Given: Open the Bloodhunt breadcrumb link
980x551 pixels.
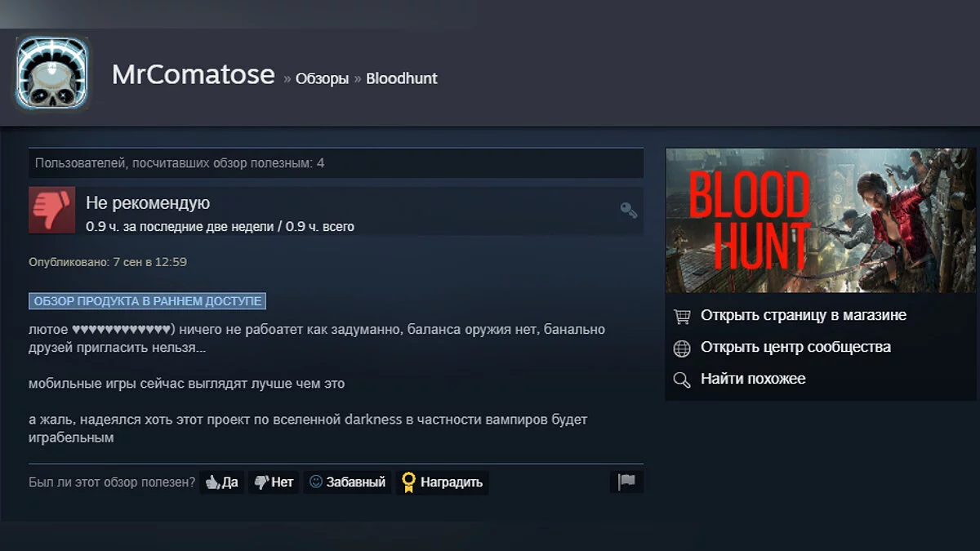Looking at the screenshot, I should click(402, 78).
